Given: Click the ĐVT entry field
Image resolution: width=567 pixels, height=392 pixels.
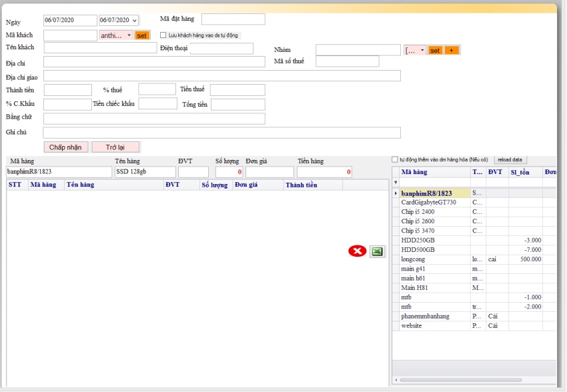Looking at the screenshot, I should [x=193, y=172].
